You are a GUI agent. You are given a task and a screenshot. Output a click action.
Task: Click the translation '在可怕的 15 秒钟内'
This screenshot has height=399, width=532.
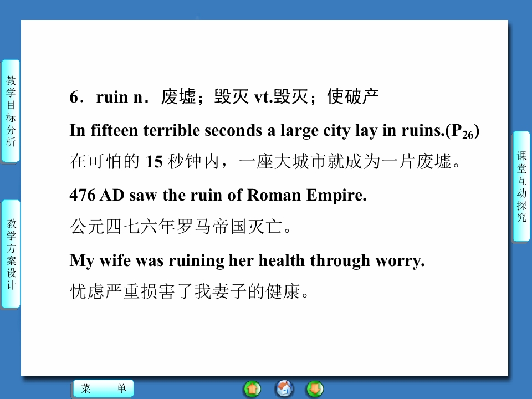145,161
